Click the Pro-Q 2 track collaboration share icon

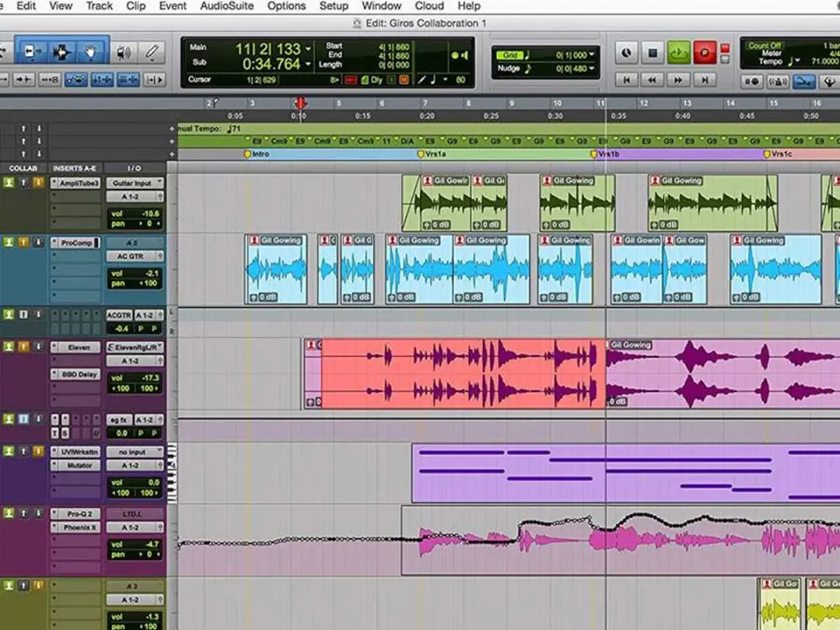tap(9, 513)
